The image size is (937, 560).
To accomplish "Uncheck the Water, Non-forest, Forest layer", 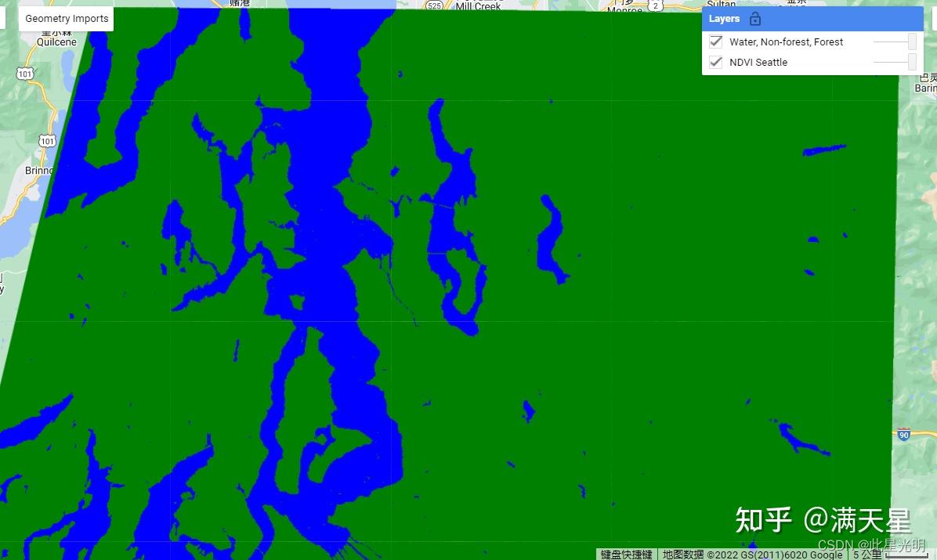I will tap(715, 42).
